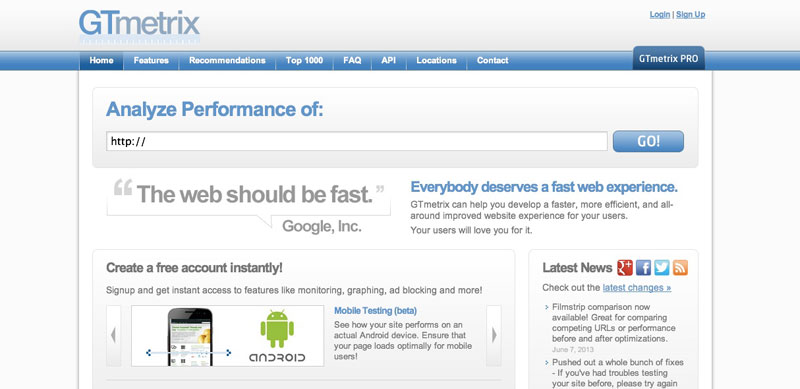Show next slide with right carousel arrow
Viewport: 800px width, 389px height.
pos(494,335)
